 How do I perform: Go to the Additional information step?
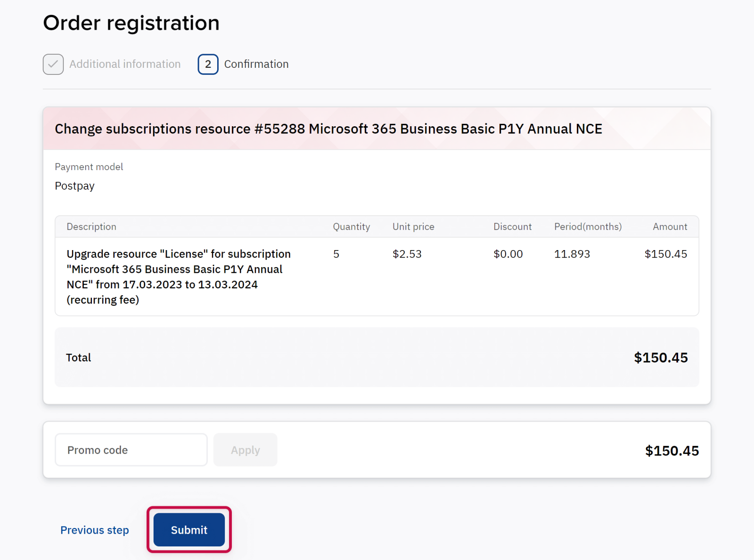point(125,65)
